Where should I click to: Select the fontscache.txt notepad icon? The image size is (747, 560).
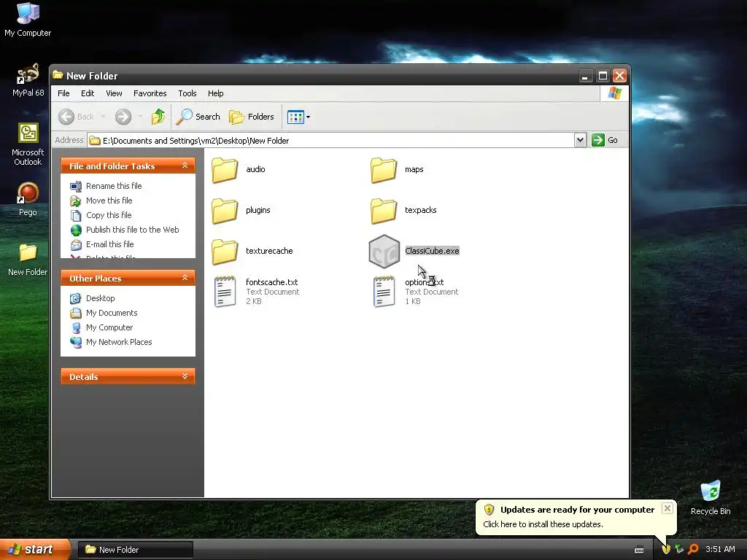[x=225, y=292]
